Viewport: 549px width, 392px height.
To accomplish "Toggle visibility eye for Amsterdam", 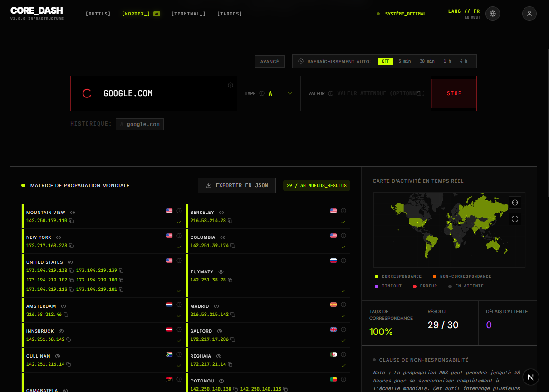I will (64, 306).
